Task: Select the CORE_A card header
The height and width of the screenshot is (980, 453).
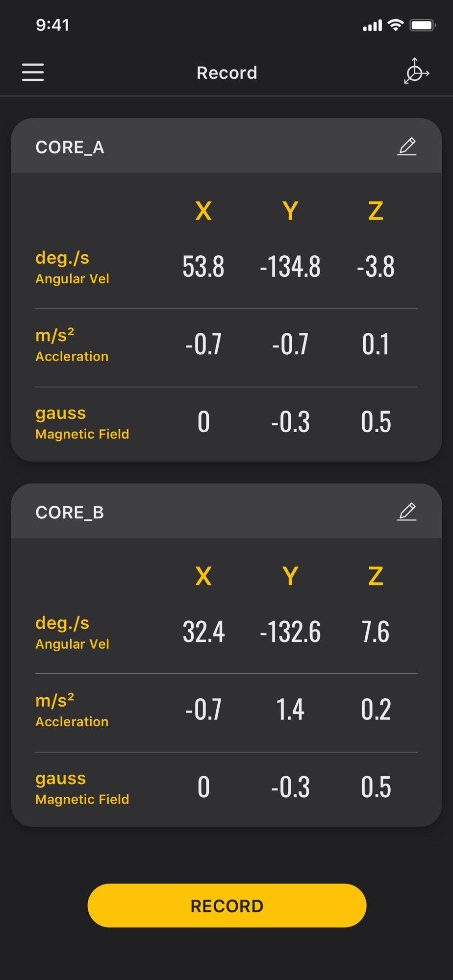Action: [x=226, y=146]
